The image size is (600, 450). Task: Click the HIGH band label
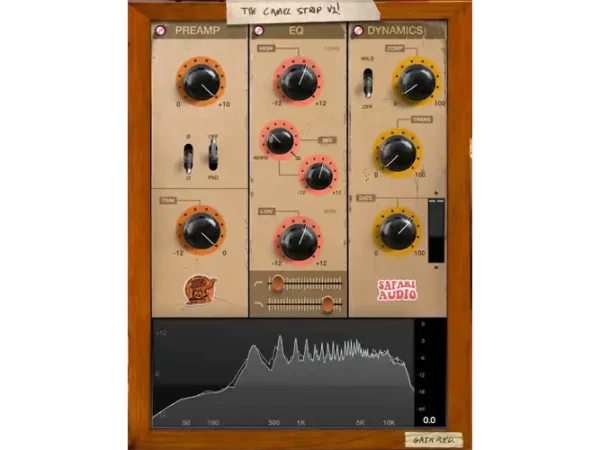point(267,48)
